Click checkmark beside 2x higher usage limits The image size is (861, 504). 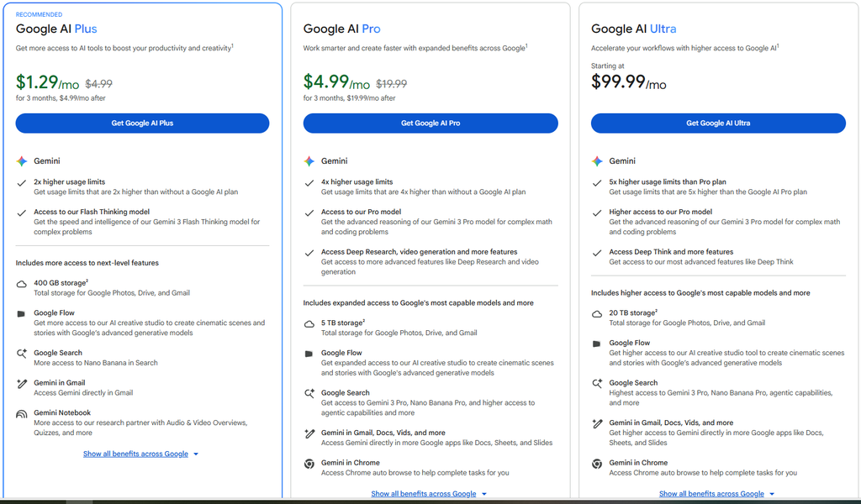point(21,183)
